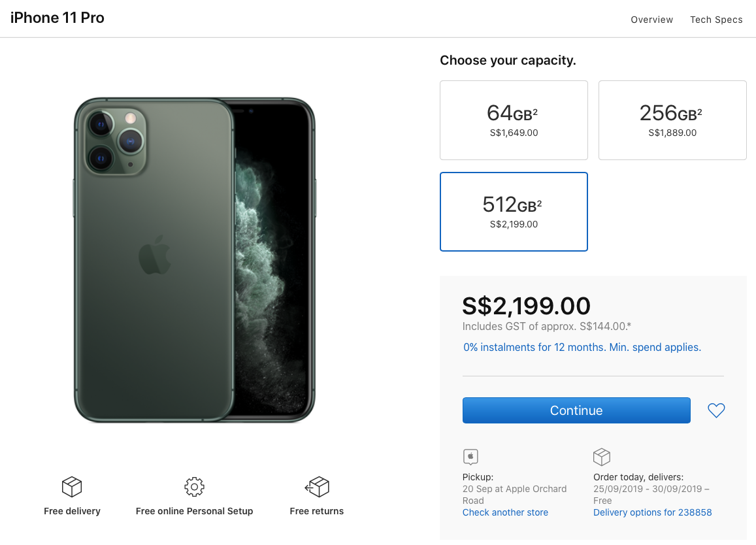Click the Free delivery box icon
Screen dimensions: 756x545
click(72, 487)
